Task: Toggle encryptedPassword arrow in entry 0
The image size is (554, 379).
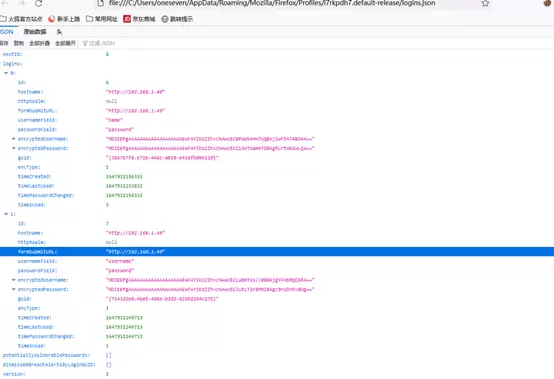Action: (x=14, y=148)
